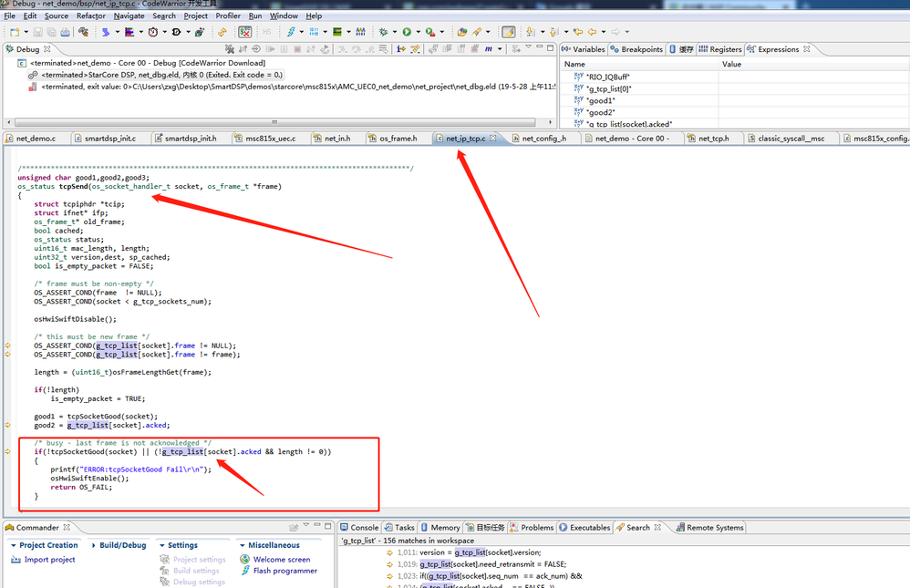Click the Import project link

coord(49,560)
